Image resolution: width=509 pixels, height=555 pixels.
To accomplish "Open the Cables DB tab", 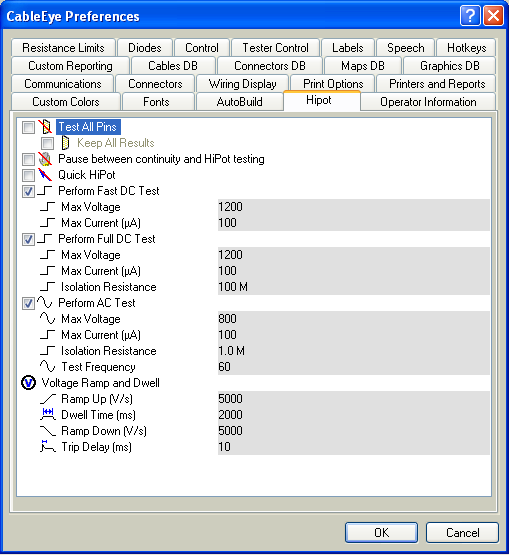I will pyautogui.click(x=173, y=66).
